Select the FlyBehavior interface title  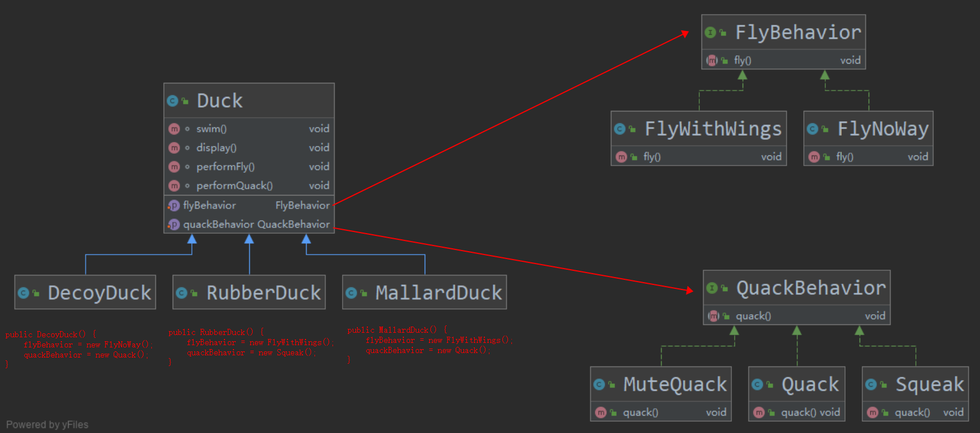(798, 32)
